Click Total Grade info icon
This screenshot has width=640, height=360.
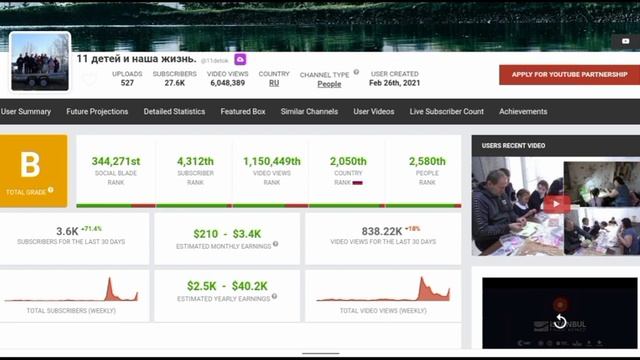pos(51,190)
